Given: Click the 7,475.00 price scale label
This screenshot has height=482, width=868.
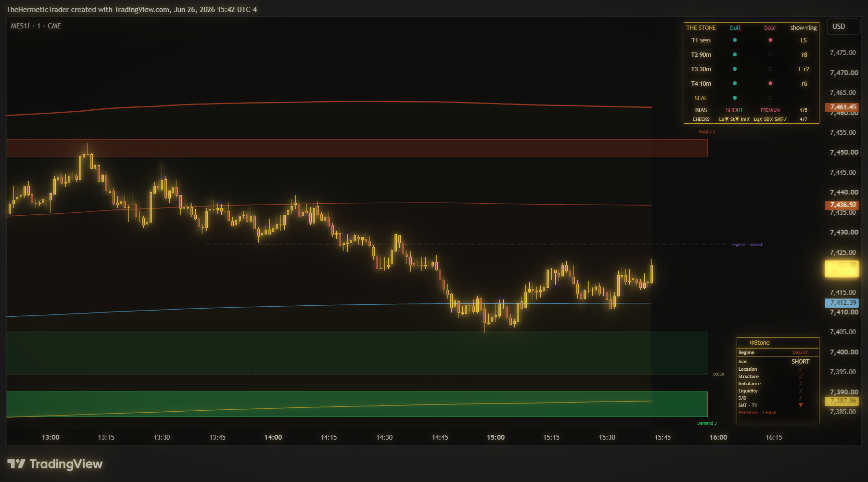Looking at the screenshot, I should 843,52.
